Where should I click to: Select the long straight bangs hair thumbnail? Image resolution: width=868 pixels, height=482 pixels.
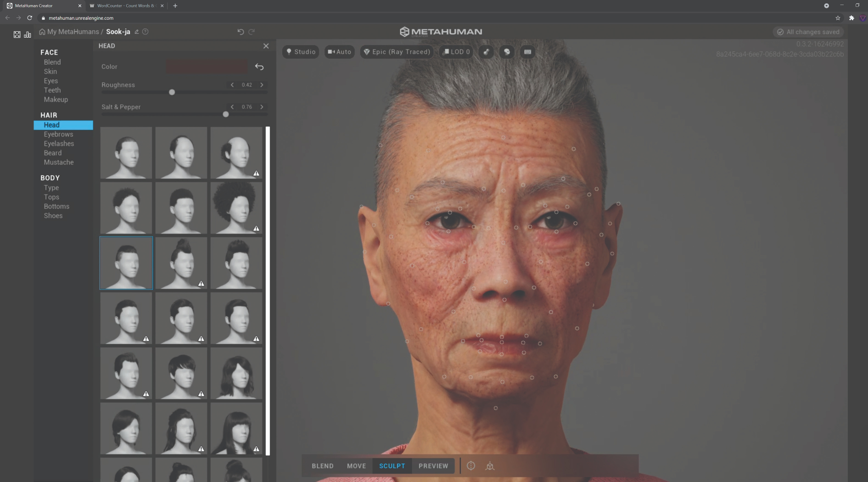tap(236, 428)
